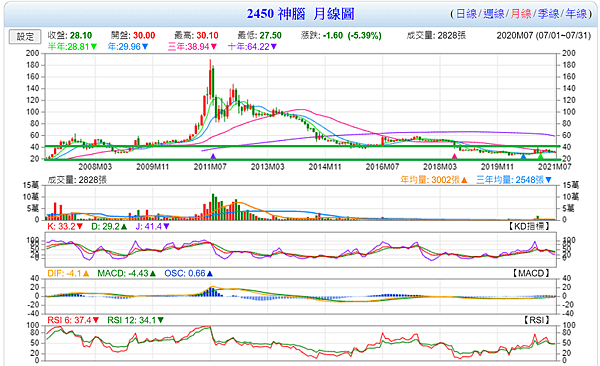The width and height of the screenshot is (600, 366).
Task: Click the green triangle marker near 2021M07
Action: click(540, 156)
